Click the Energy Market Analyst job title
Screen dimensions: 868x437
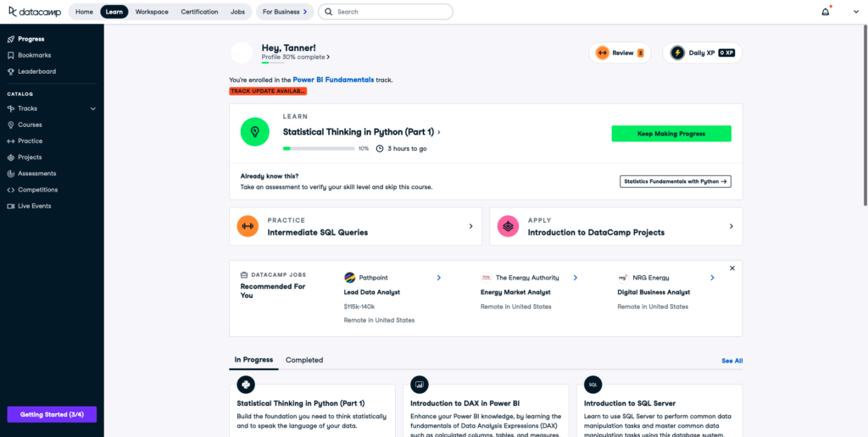point(515,292)
